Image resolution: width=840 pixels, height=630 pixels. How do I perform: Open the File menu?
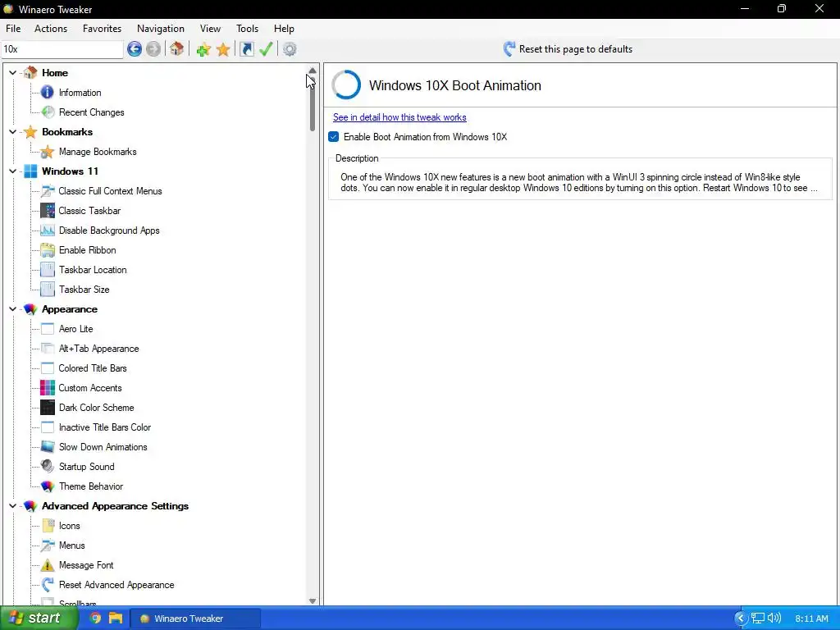tap(13, 29)
